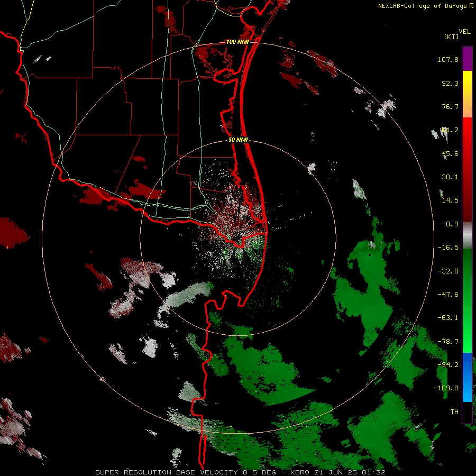
Task: Pick the gray near-zero segment of the color bar
Action: [467, 235]
